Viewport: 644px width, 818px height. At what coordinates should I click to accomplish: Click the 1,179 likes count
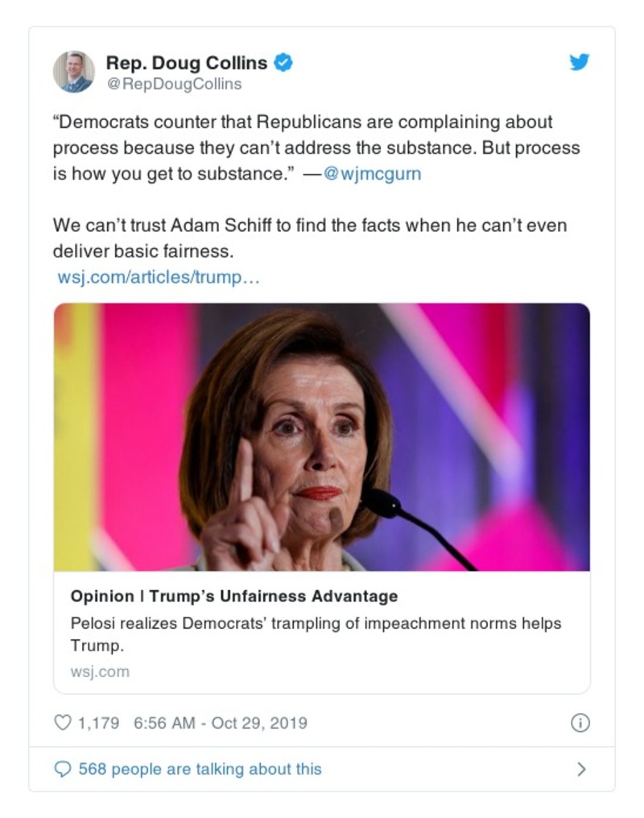coord(98,723)
